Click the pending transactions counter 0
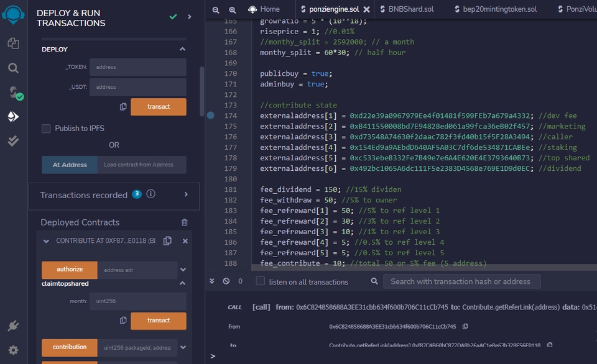 coord(240,281)
